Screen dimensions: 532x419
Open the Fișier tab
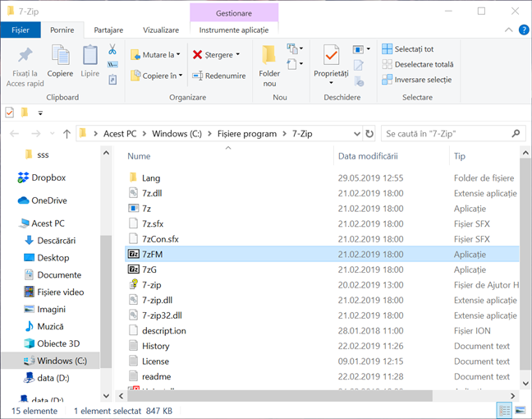point(21,30)
